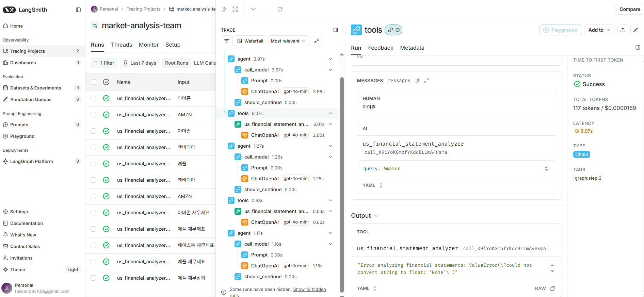This screenshot has height=297, width=644.
Task: Open LangGraph Platform
Action: (31, 161)
